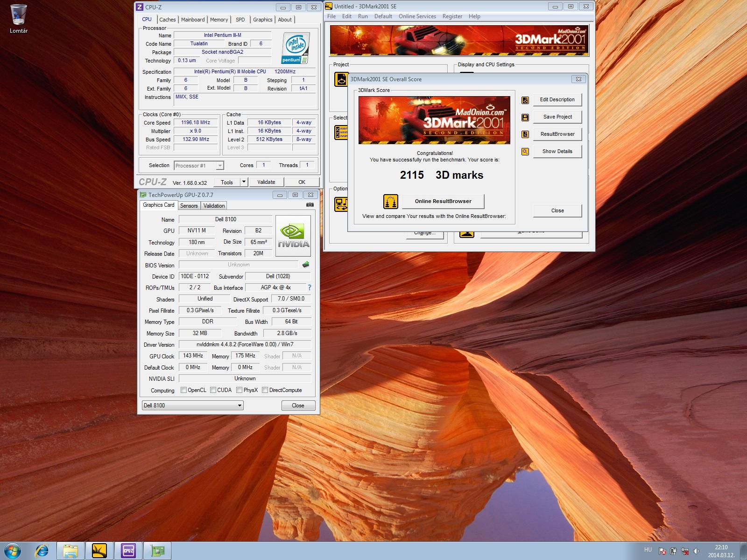This screenshot has height=560, width=747.
Task: Click the Device ID field '10DE - 0112'
Action: click(195, 276)
